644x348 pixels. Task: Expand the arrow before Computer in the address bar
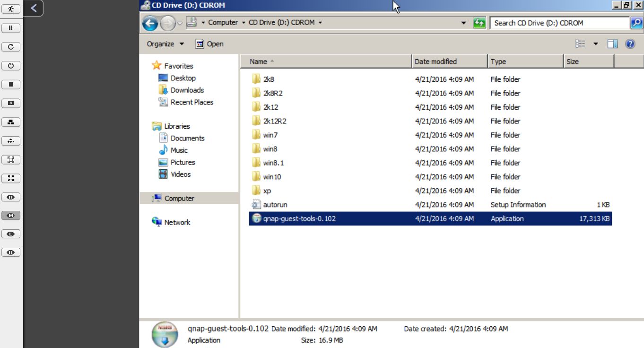point(203,23)
